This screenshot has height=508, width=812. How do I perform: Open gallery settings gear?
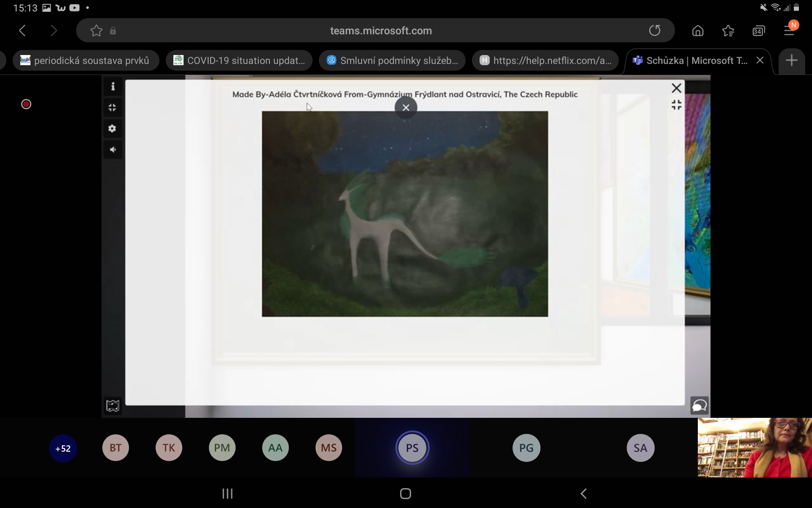[112, 128]
